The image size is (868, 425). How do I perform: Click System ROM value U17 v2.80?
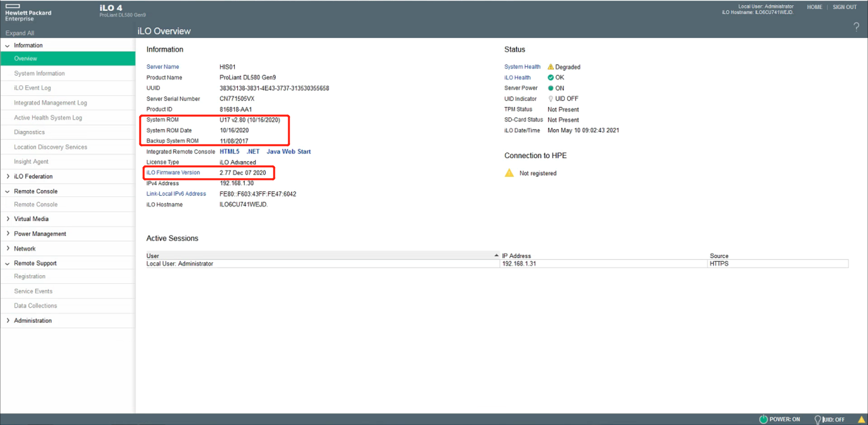click(x=250, y=120)
